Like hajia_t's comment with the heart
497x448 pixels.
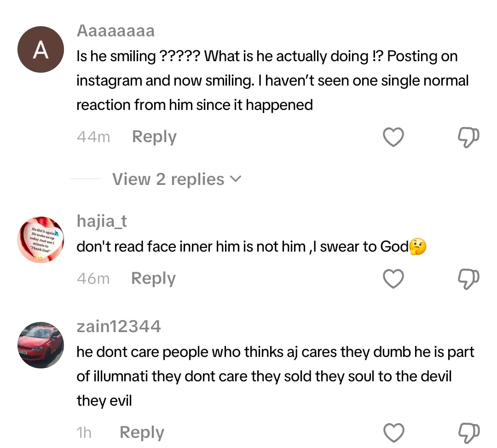[x=393, y=279]
